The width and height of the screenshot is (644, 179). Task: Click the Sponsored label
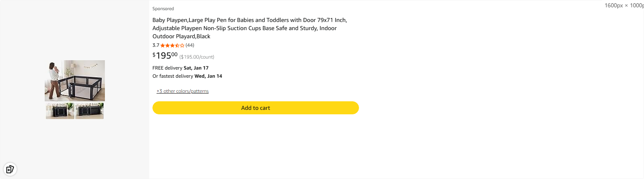pos(163,9)
